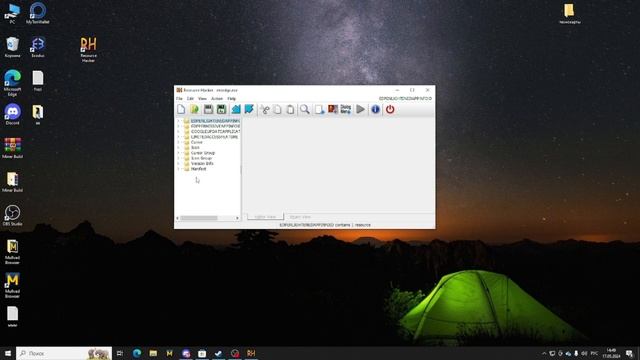Click the Task View taskbar button
The width and height of the screenshot is (640, 360).
click(120, 353)
